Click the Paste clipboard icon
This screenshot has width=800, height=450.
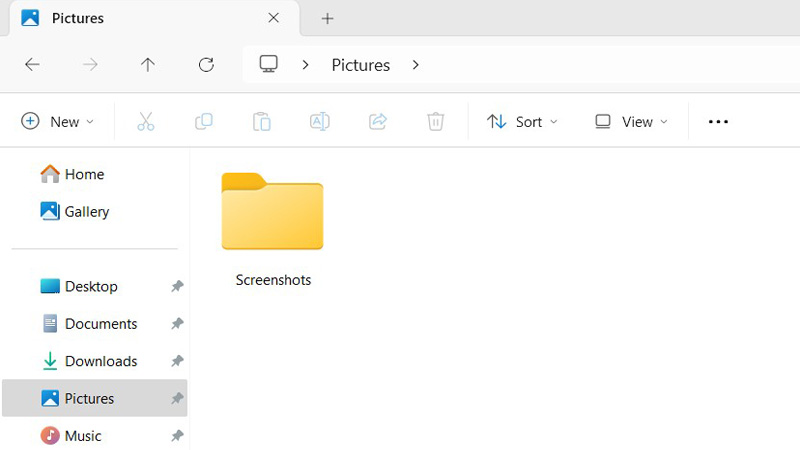pos(261,122)
